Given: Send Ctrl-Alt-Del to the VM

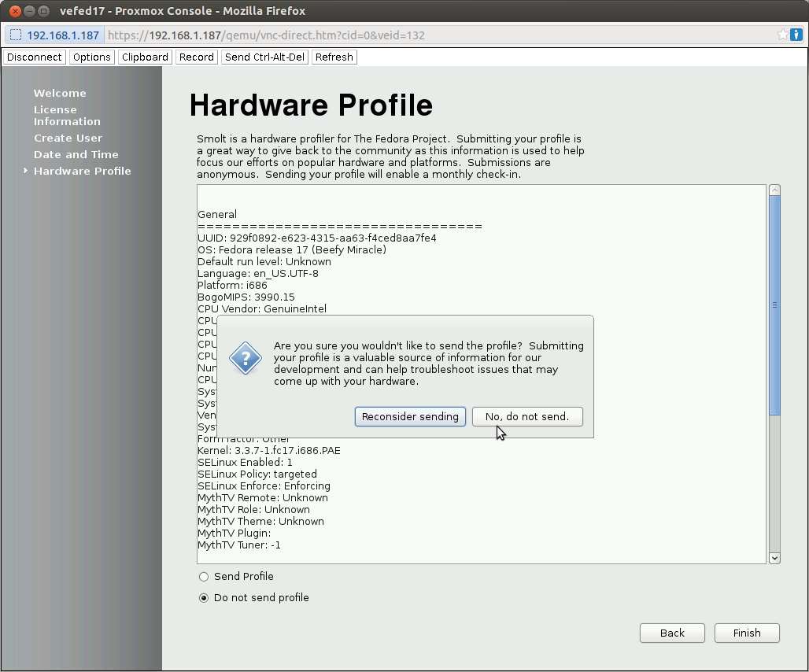Looking at the screenshot, I should (264, 57).
